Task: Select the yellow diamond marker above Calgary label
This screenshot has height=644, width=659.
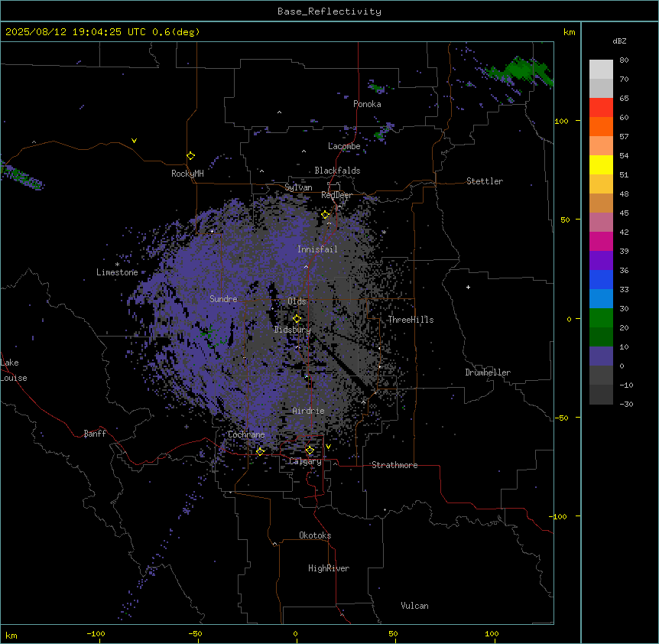Action: (x=310, y=450)
